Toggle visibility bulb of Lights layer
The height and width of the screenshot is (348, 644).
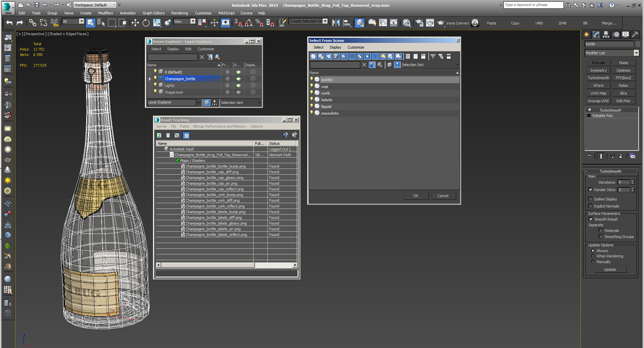[x=155, y=85]
